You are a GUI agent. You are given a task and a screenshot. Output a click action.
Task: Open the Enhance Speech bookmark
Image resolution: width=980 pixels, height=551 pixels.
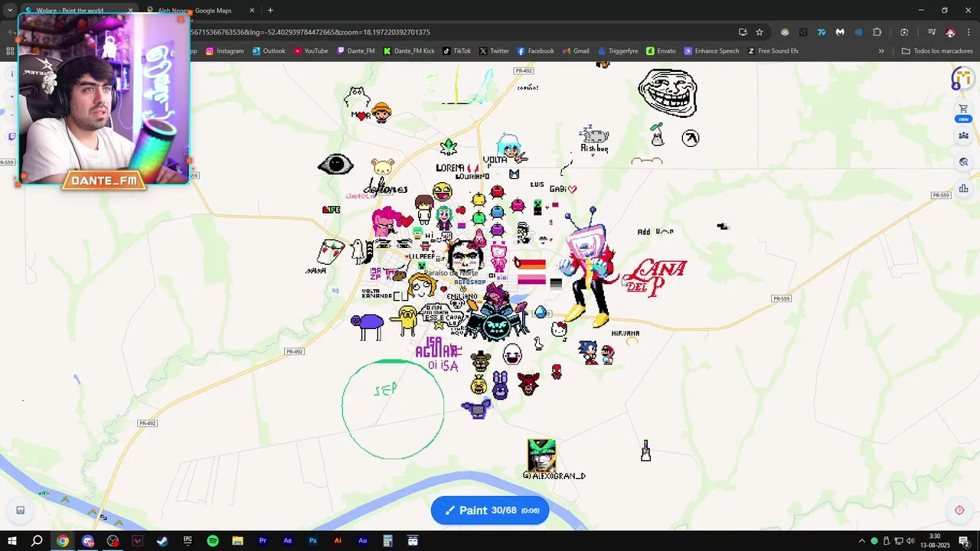coord(712,51)
